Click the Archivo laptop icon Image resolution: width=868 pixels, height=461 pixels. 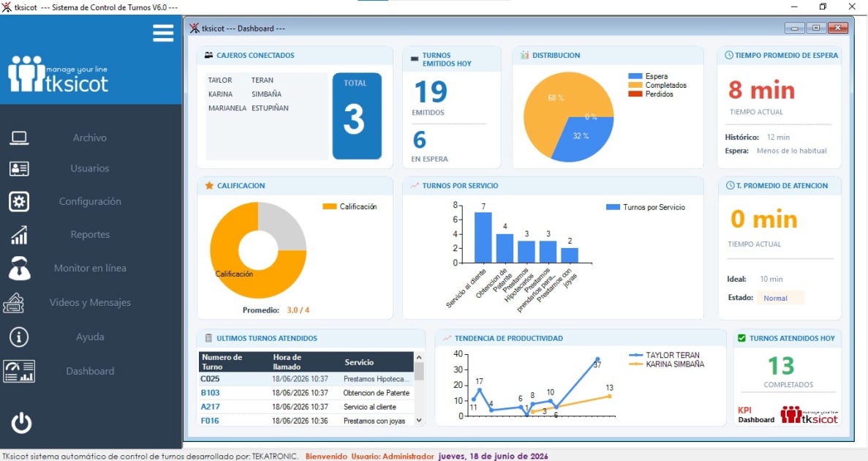pyautogui.click(x=19, y=138)
